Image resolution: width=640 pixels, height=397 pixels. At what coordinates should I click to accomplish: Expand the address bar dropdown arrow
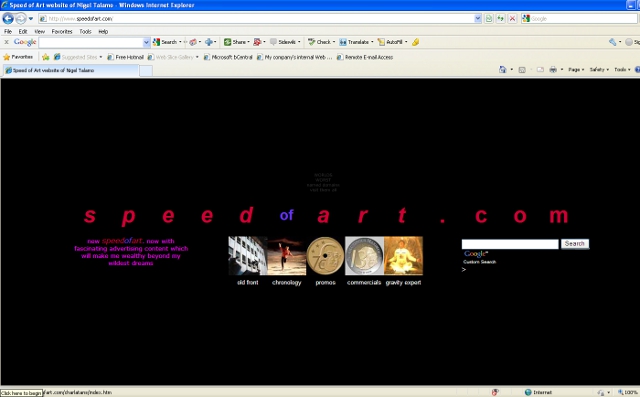(478, 18)
